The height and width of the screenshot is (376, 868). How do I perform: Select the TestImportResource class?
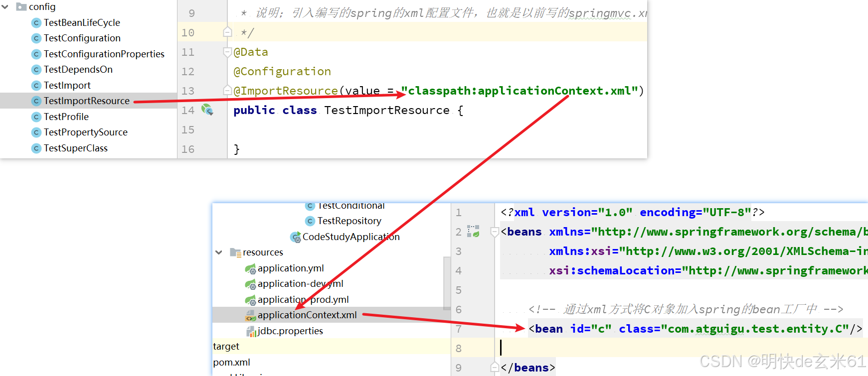(x=87, y=101)
